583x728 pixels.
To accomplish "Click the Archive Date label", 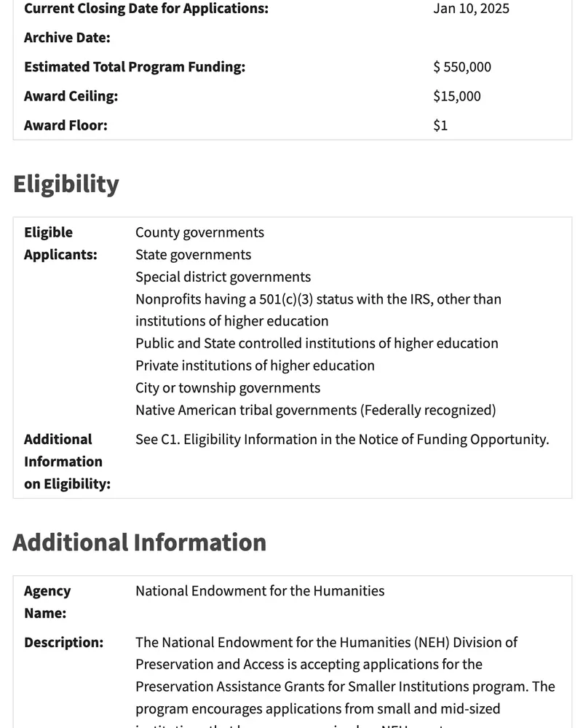I will click(67, 38).
